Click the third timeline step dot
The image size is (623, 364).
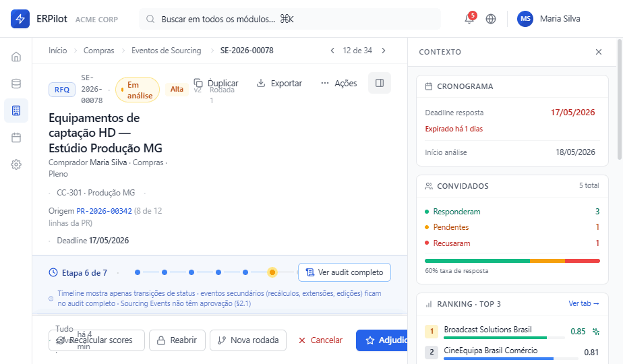coord(191,272)
